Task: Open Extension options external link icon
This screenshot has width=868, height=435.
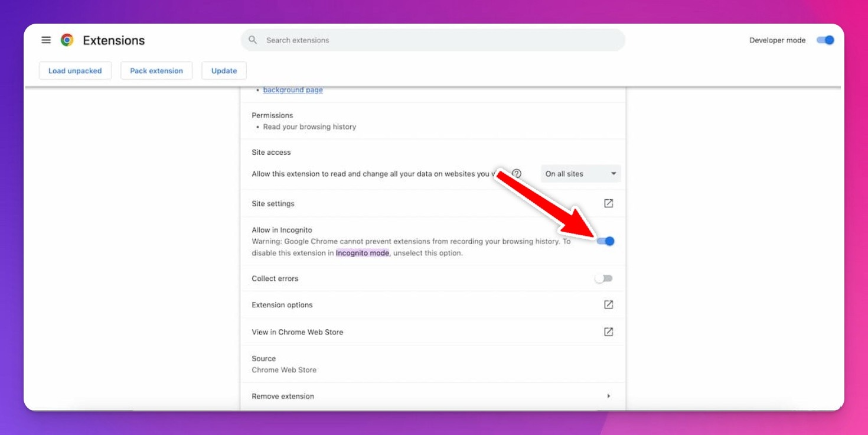Action: pyautogui.click(x=608, y=305)
